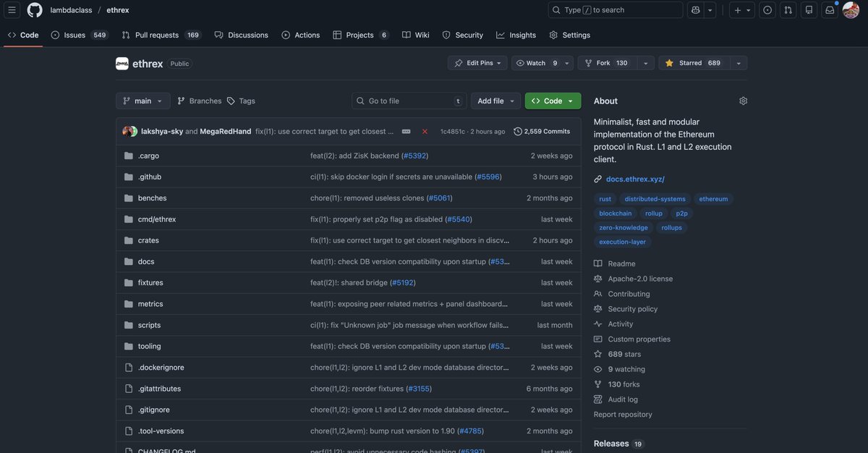Open the hamburger navigation menu
868x453 pixels.
point(12,10)
